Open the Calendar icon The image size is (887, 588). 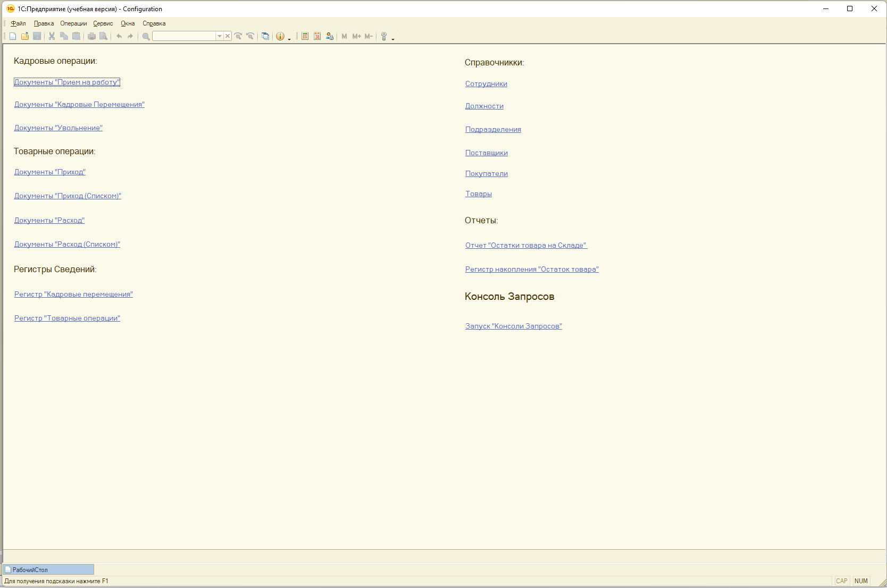(317, 36)
